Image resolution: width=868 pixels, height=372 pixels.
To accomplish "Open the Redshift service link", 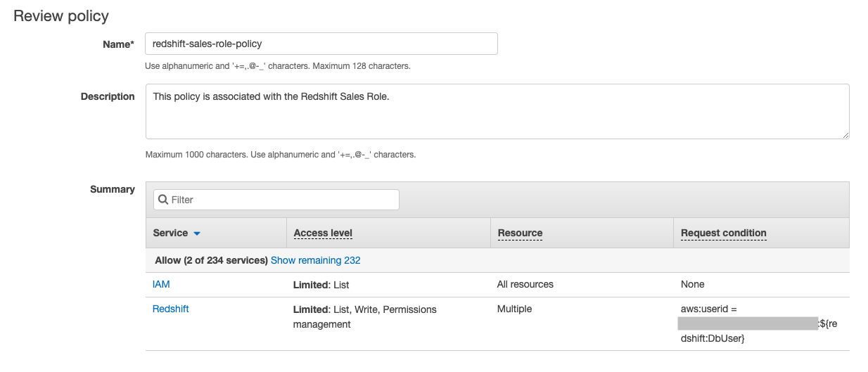I will coord(170,309).
